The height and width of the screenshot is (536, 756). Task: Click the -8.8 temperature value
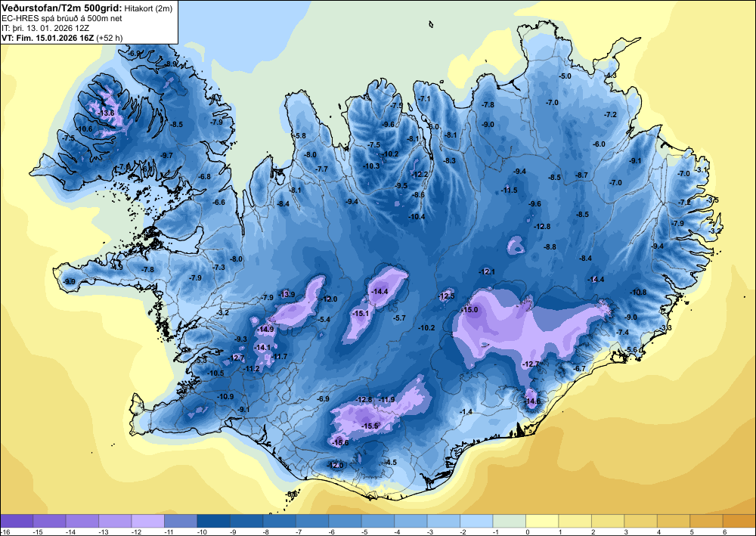(x=550, y=246)
